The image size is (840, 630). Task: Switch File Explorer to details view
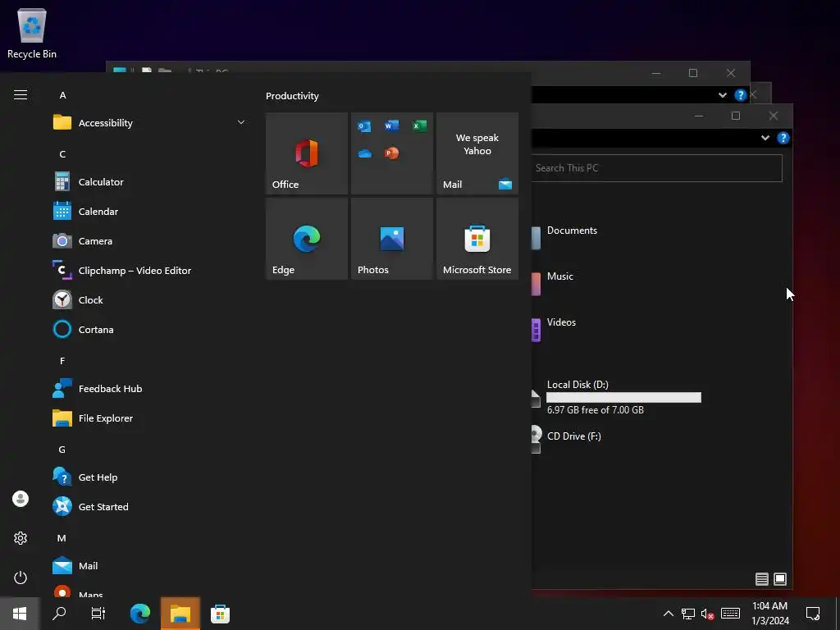pyautogui.click(x=762, y=578)
